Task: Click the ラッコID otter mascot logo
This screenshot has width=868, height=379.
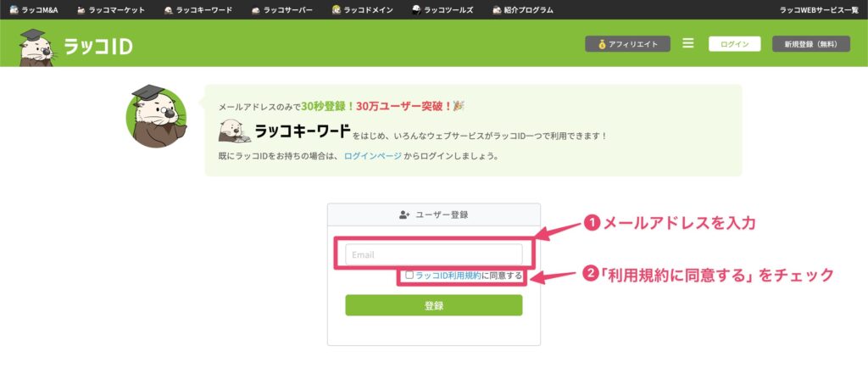Action: (x=36, y=47)
